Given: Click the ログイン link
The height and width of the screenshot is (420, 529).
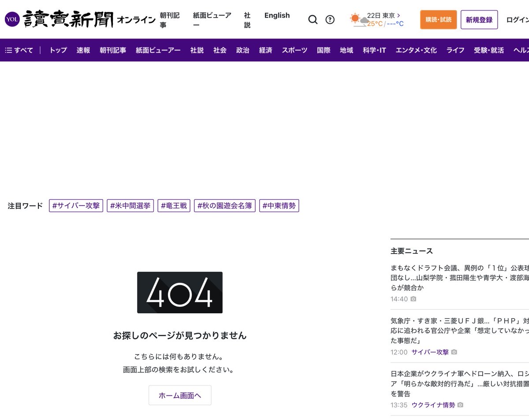Looking at the screenshot, I should click(518, 20).
